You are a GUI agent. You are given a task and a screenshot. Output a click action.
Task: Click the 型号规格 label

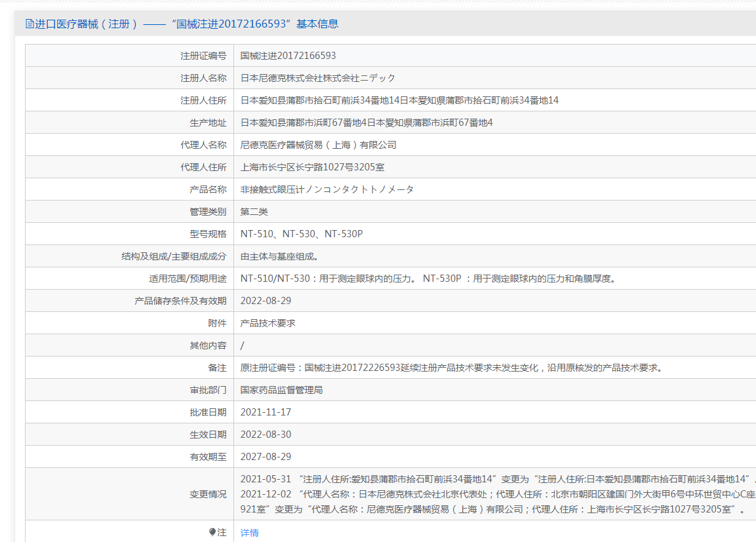208,234
